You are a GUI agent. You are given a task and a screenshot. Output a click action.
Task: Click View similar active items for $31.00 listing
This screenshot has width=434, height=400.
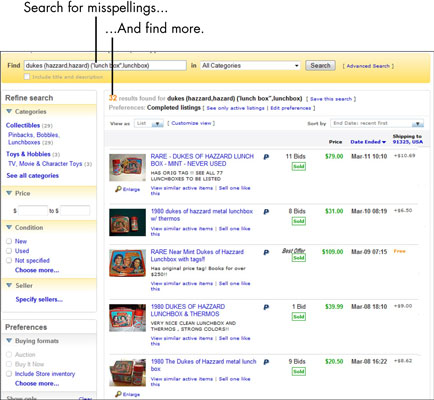(x=182, y=229)
